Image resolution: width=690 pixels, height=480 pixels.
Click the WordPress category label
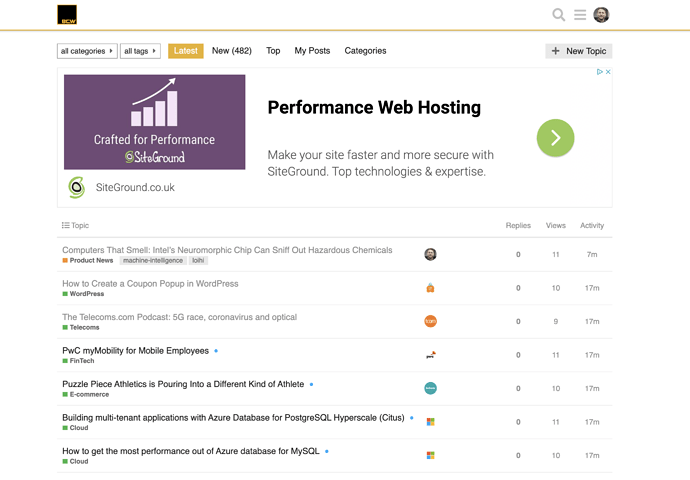click(x=83, y=294)
